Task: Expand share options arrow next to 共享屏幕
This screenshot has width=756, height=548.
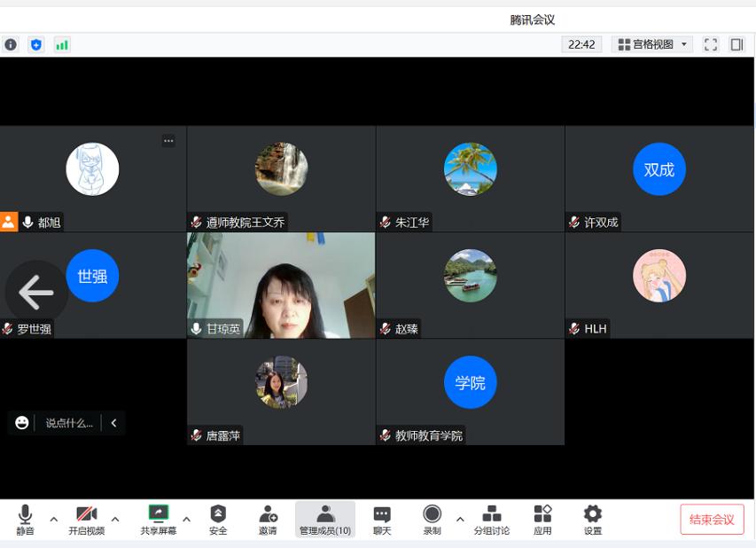Action: [187, 520]
